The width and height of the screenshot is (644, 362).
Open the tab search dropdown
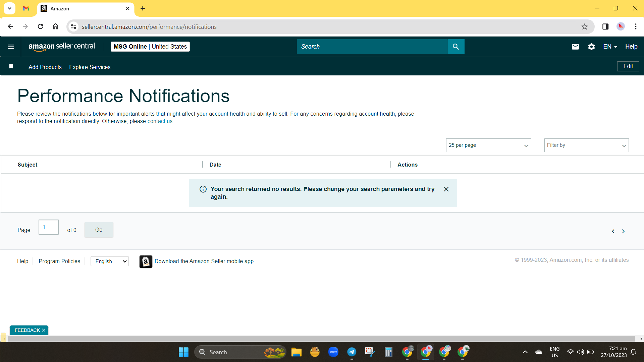tap(9, 8)
